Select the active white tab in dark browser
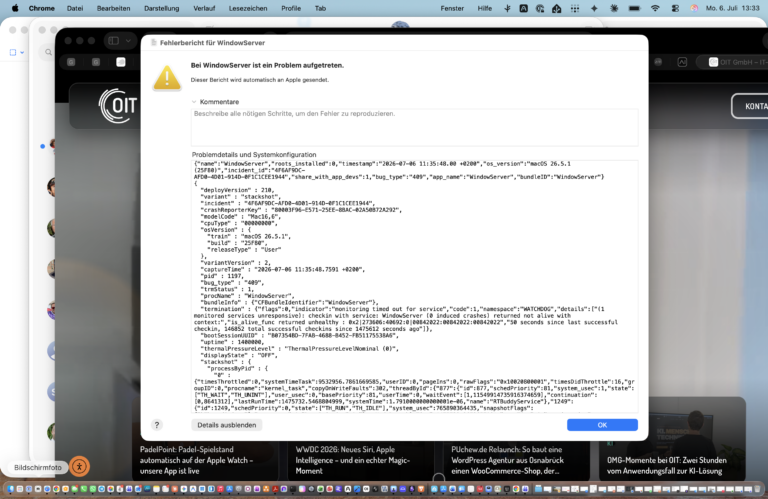Screen dimensions: 768x499 point(120,62)
